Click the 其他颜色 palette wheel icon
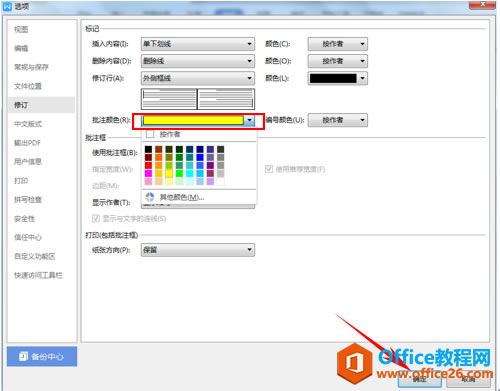Screen dimensions: 500x391 click(x=150, y=197)
